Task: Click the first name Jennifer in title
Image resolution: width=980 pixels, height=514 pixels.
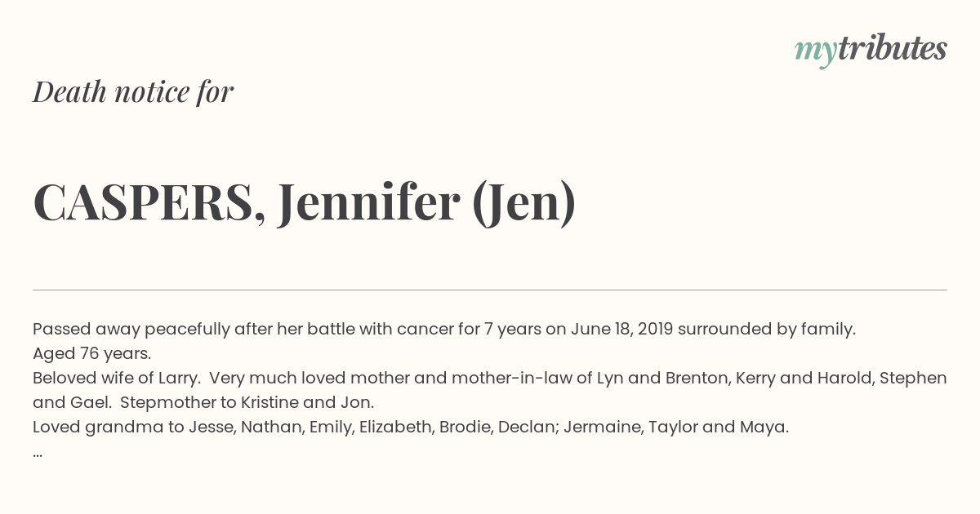Action: click(368, 202)
